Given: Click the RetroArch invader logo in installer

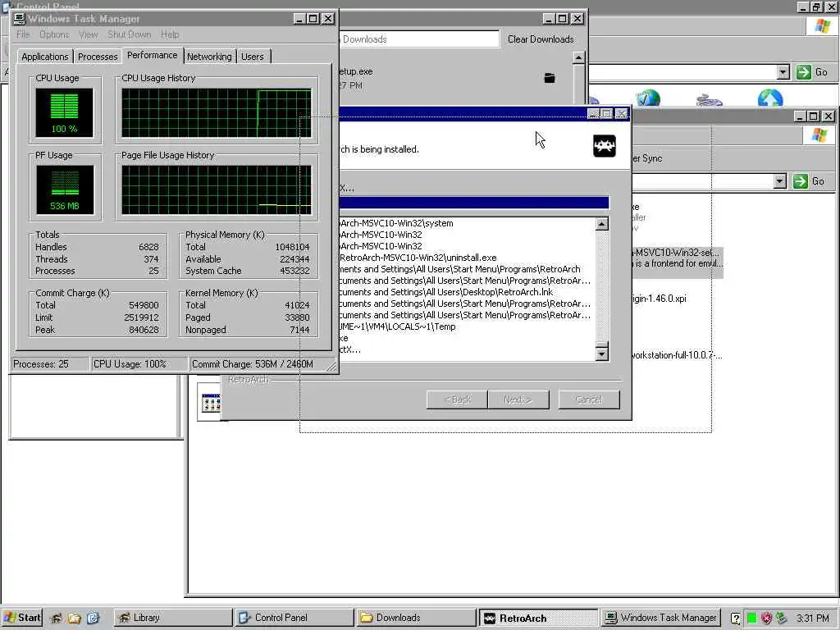Looking at the screenshot, I should click(605, 146).
